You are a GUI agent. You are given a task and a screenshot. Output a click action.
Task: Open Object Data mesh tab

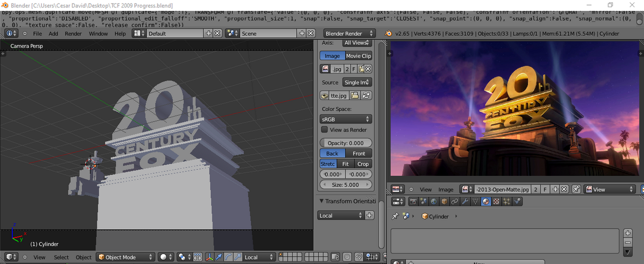(x=475, y=202)
